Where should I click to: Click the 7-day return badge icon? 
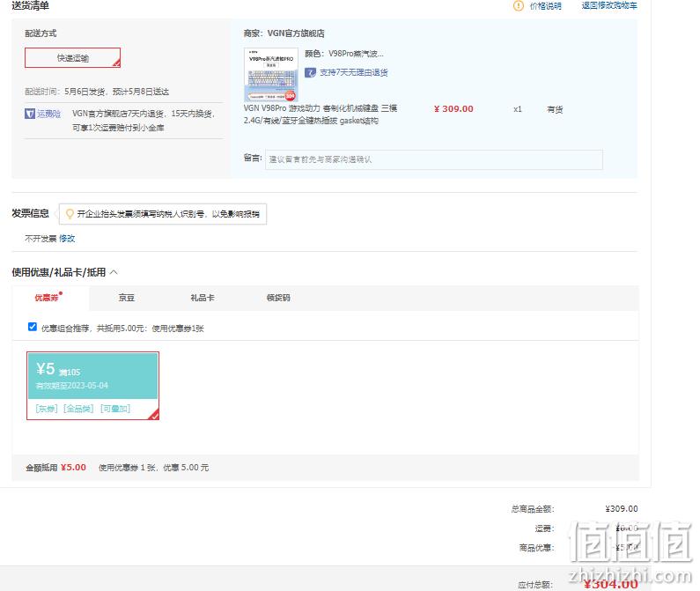tap(310, 72)
